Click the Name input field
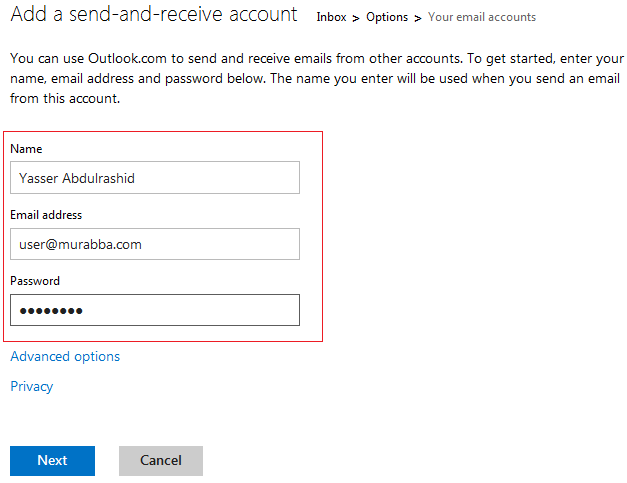This screenshot has height=483, width=627. pyautogui.click(x=155, y=178)
